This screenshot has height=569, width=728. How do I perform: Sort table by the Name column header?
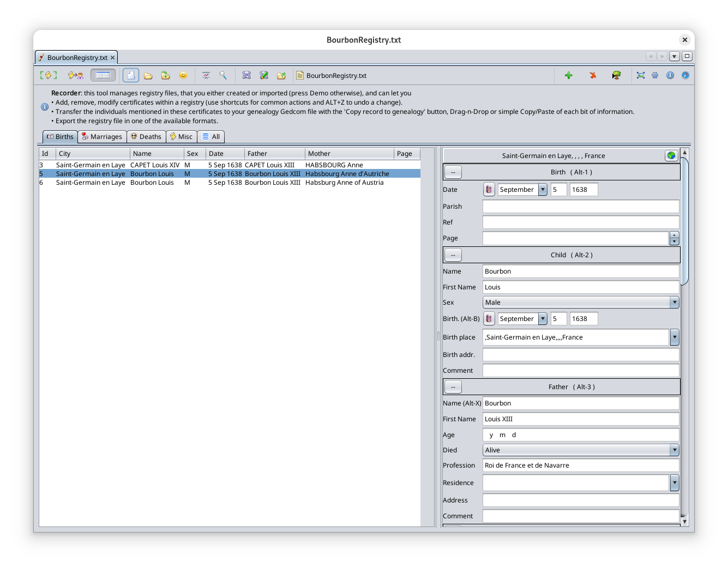[157, 154]
